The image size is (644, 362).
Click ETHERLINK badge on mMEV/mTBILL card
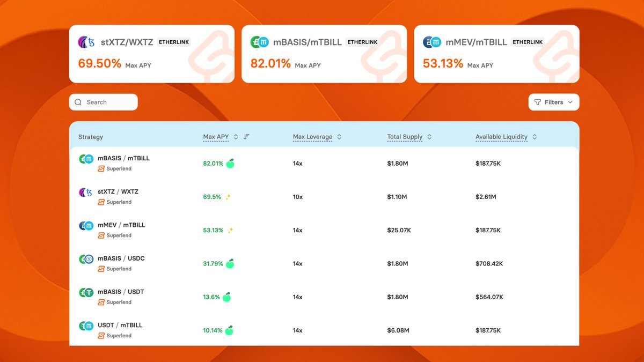(x=528, y=42)
